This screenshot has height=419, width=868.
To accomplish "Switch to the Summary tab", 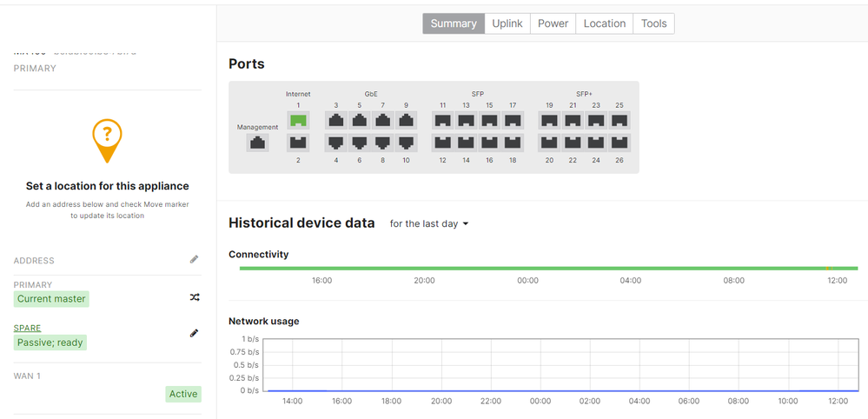I will (x=454, y=23).
